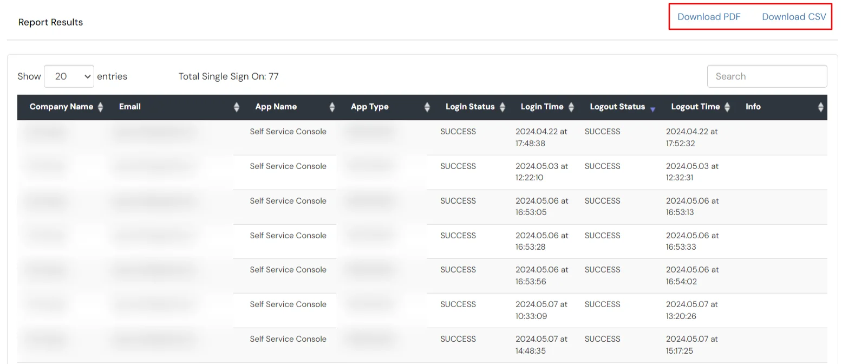Click login SUCCESS in the 17:48:38 row
Image resolution: width=868 pixels, height=364 pixels.
[458, 132]
